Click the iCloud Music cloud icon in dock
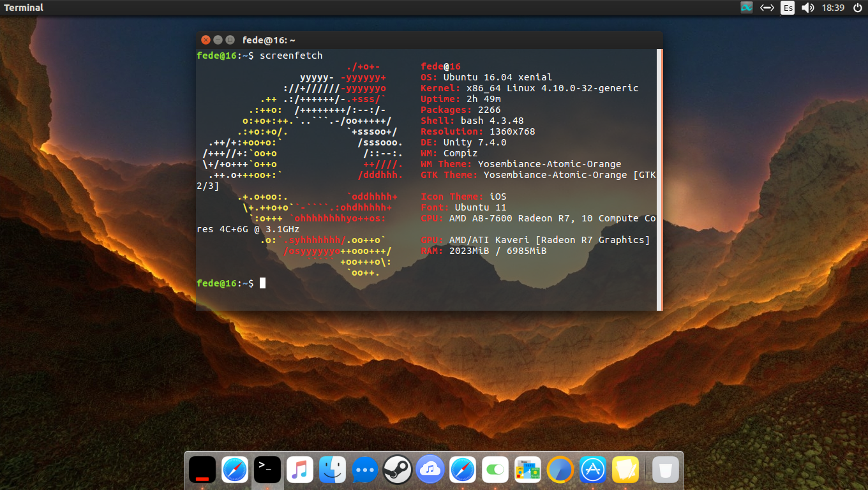The image size is (868, 490). tap(430, 470)
